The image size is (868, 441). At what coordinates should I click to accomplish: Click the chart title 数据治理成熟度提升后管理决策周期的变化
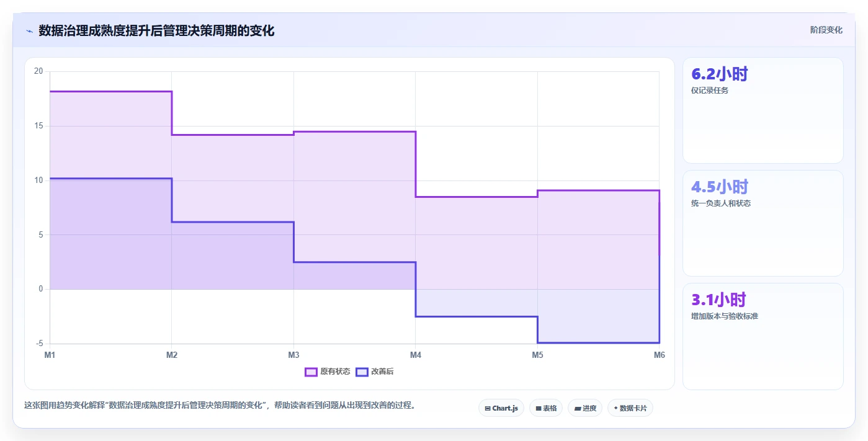click(156, 30)
